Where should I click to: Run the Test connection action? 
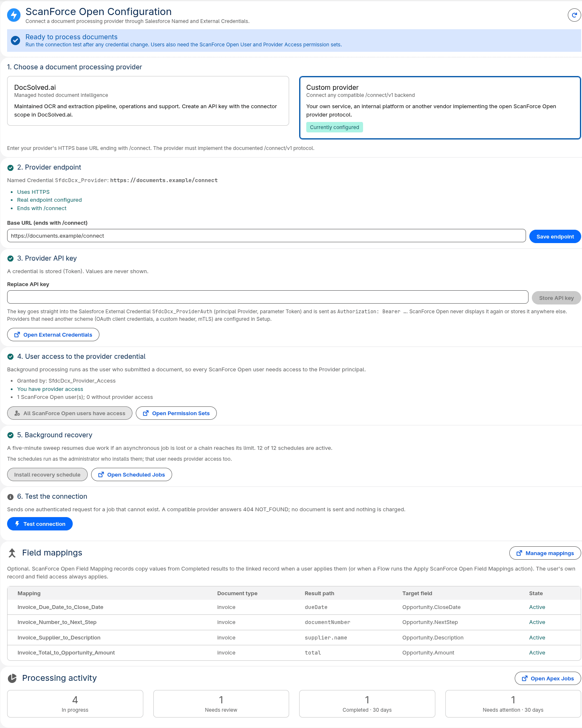[x=40, y=524]
